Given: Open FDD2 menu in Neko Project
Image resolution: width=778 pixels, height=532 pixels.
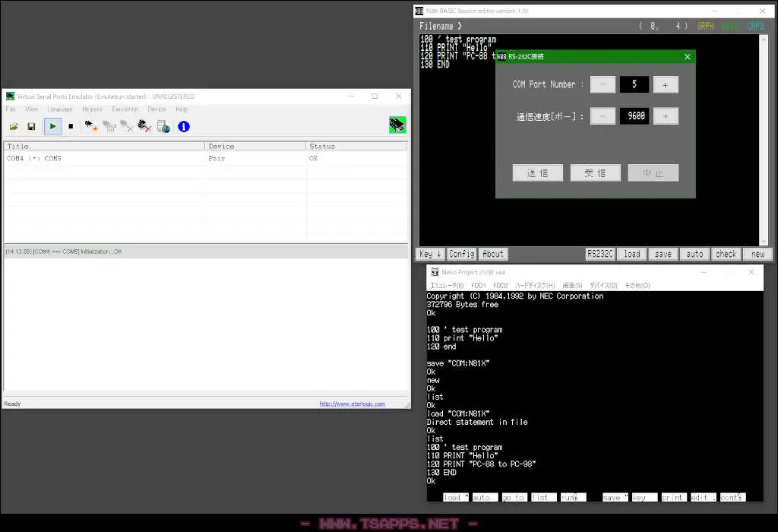Looking at the screenshot, I should pos(501,285).
